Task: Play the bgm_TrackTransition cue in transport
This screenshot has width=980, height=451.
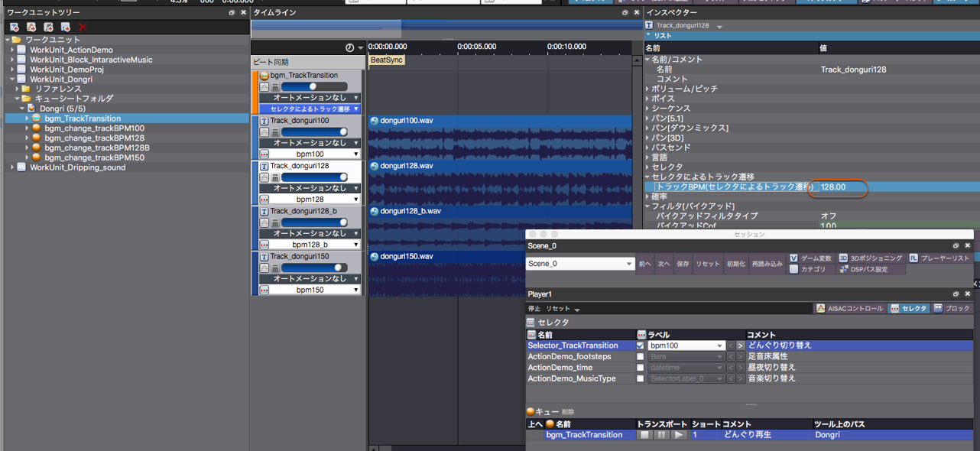Action: 679,435
